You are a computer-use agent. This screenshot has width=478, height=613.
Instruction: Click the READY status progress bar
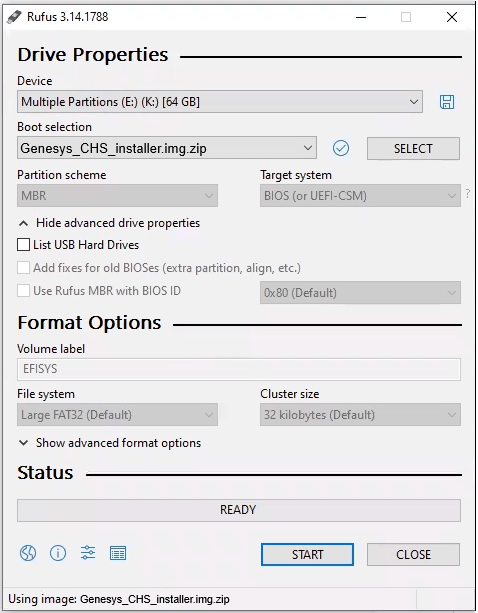tap(239, 510)
